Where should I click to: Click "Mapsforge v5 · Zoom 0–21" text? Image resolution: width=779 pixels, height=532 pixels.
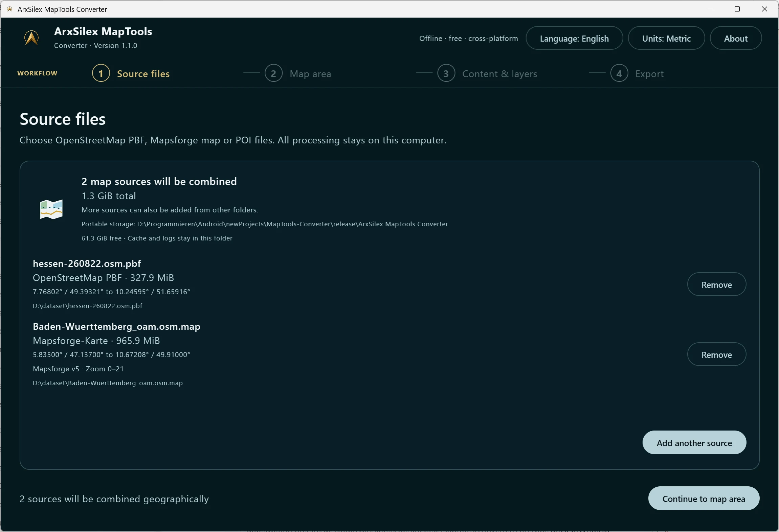point(78,369)
